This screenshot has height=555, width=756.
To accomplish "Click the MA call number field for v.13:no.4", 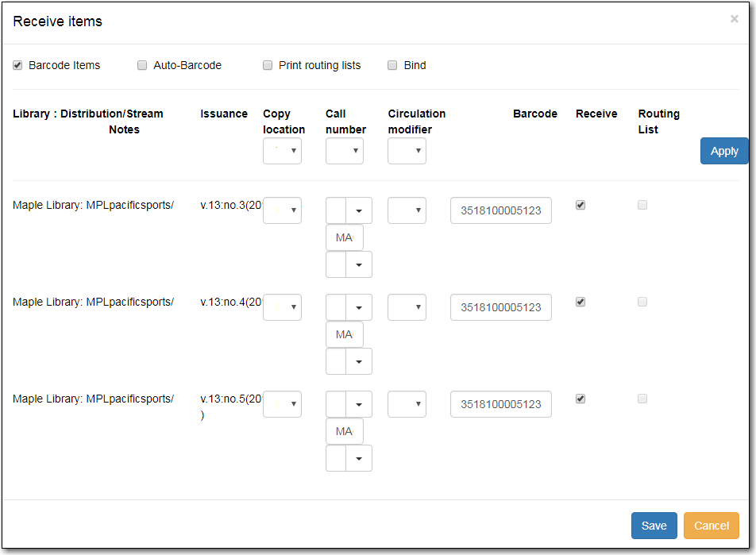I will [344, 334].
